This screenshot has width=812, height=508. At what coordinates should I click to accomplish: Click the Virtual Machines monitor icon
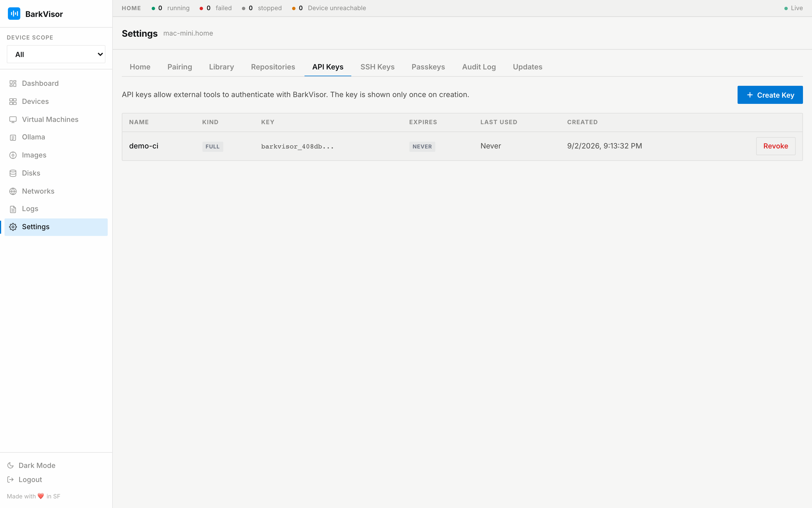pyautogui.click(x=13, y=120)
